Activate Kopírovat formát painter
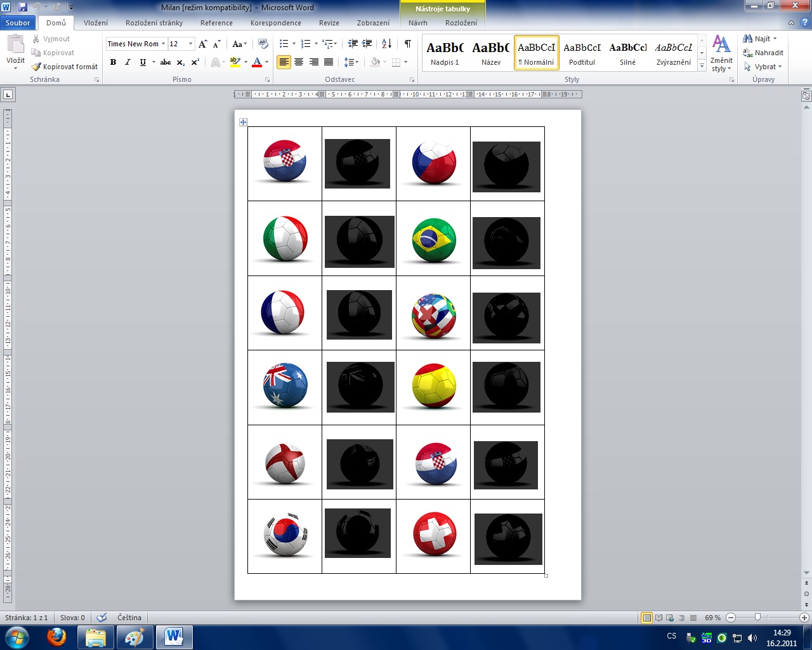 65,67
